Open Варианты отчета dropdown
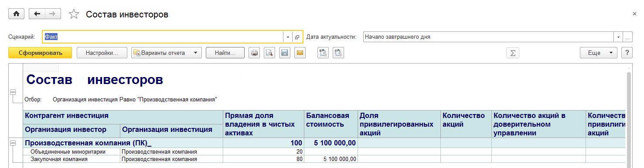Screen dimensions: 644x168 [x=166, y=53]
